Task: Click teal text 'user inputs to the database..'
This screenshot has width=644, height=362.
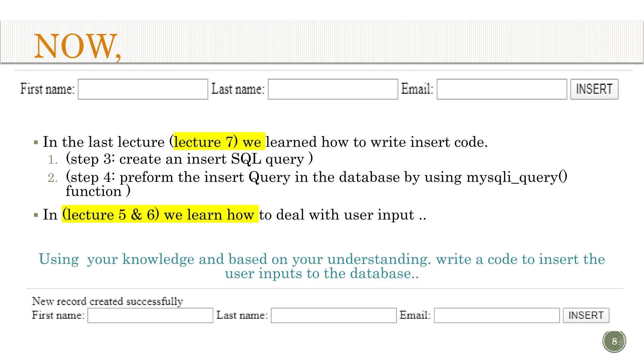Action: (x=322, y=273)
